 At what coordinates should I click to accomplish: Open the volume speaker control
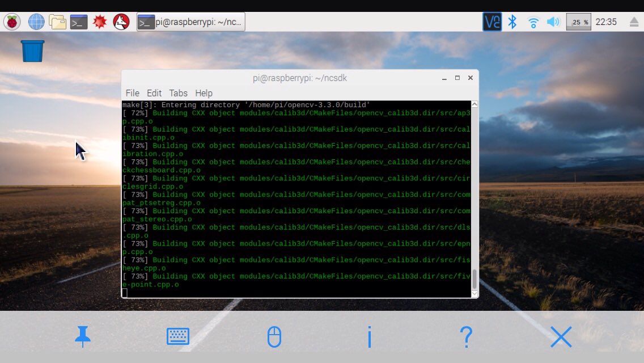(x=553, y=22)
